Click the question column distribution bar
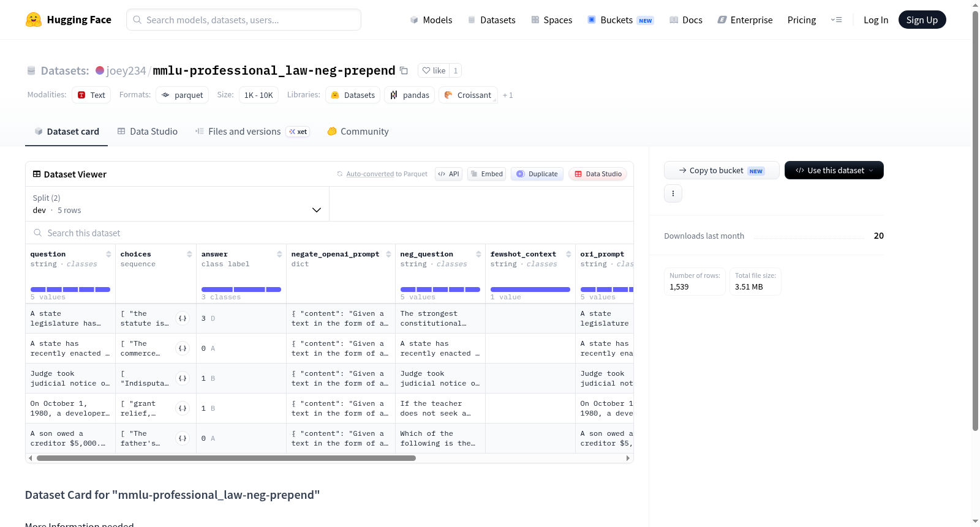Image resolution: width=980 pixels, height=527 pixels. pos(70,289)
